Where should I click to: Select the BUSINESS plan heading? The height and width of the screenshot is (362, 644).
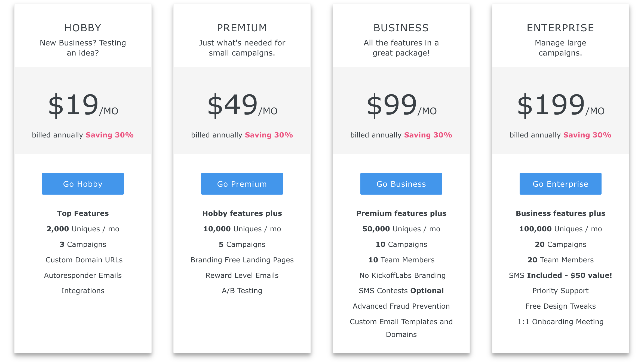point(401,28)
